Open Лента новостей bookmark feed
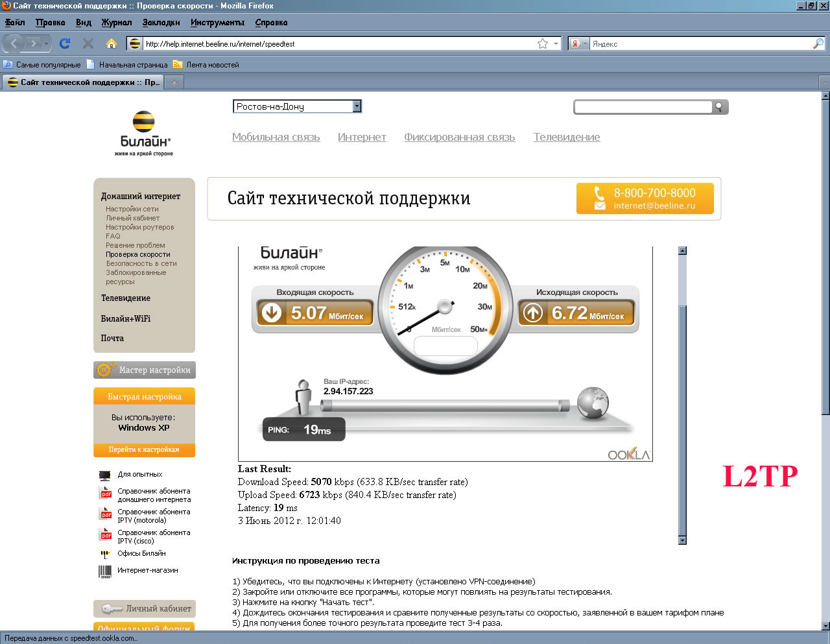Image resolution: width=830 pixels, height=644 pixels. 206,65
